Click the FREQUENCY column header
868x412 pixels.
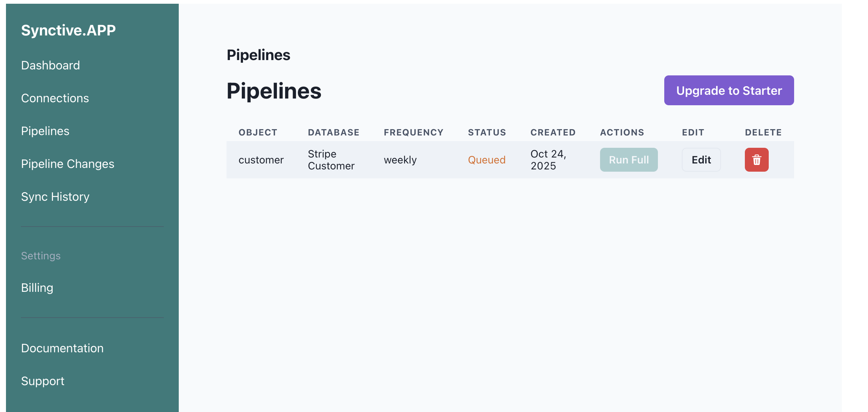pos(413,132)
